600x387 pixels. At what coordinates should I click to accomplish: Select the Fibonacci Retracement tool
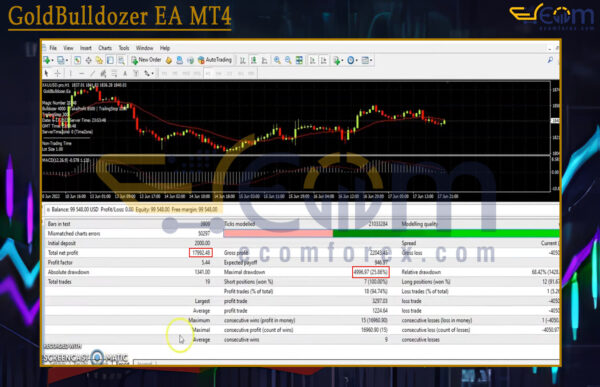pyautogui.click(x=114, y=73)
